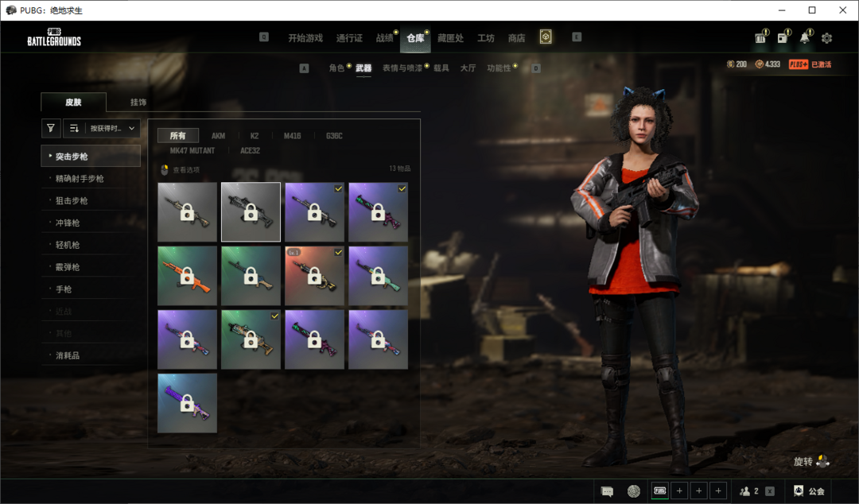Switch to the 开始游戏 menu
Image resolution: width=859 pixels, height=504 pixels.
[305, 38]
